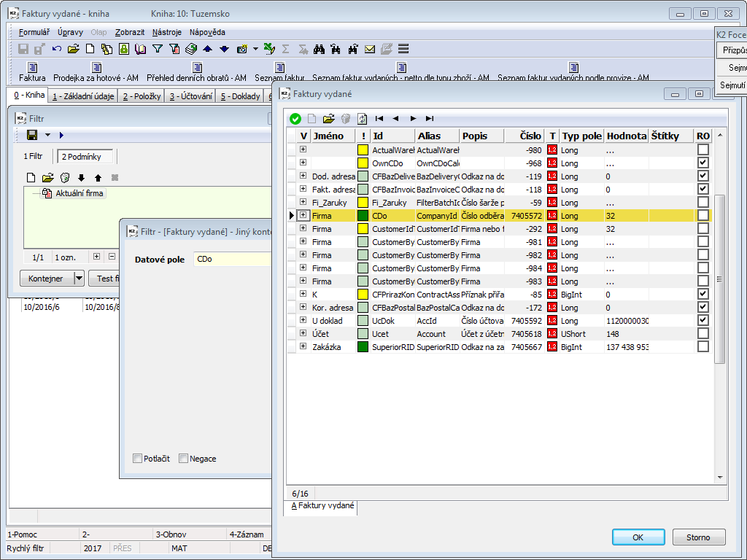Image resolution: width=747 pixels, height=560 pixels.
Task: Toggle RO checkbox in OwnCDo row
Action: coord(703,163)
